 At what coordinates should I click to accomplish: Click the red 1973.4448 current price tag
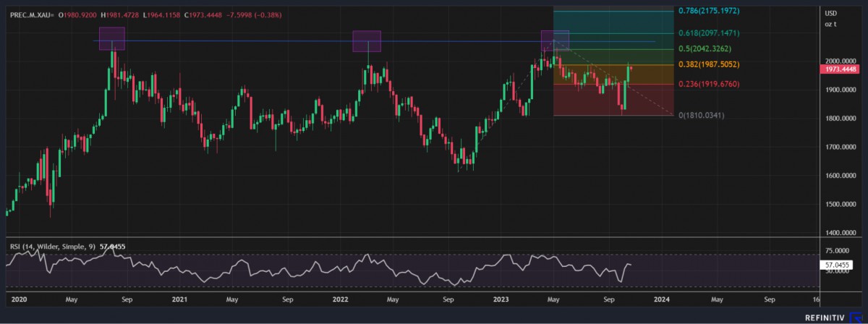click(841, 69)
